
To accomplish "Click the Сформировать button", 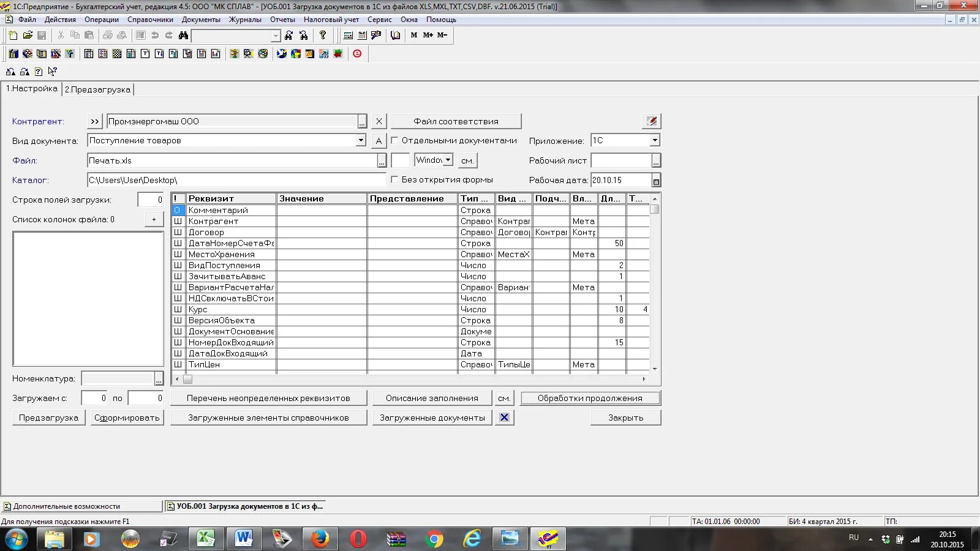I will coord(127,418).
